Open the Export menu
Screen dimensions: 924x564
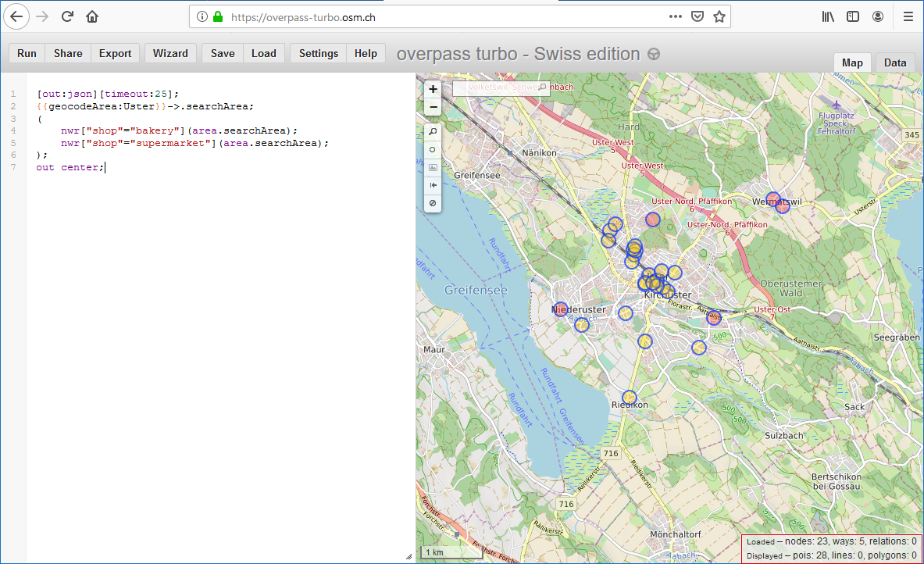click(x=115, y=53)
